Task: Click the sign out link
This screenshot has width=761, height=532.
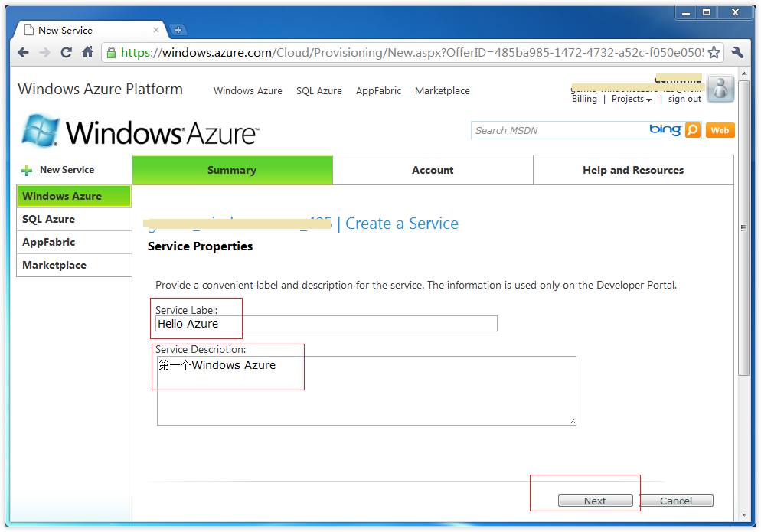Action: point(684,99)
